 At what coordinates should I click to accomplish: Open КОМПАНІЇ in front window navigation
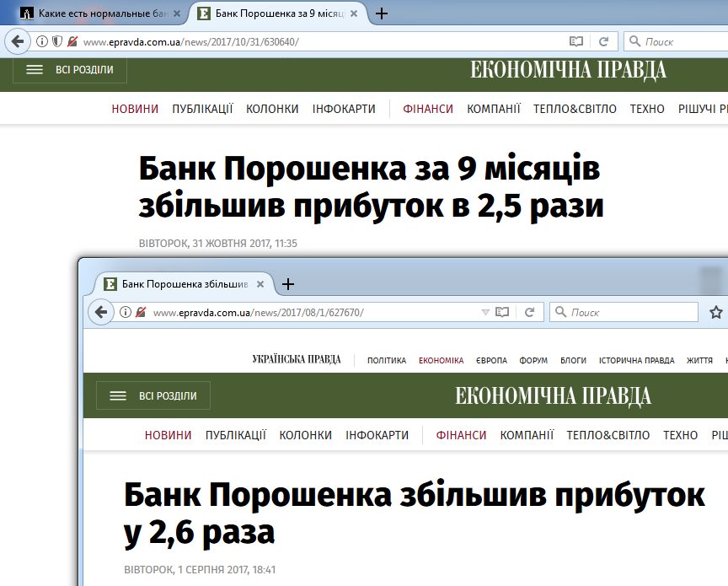click(x=527, y=435)
